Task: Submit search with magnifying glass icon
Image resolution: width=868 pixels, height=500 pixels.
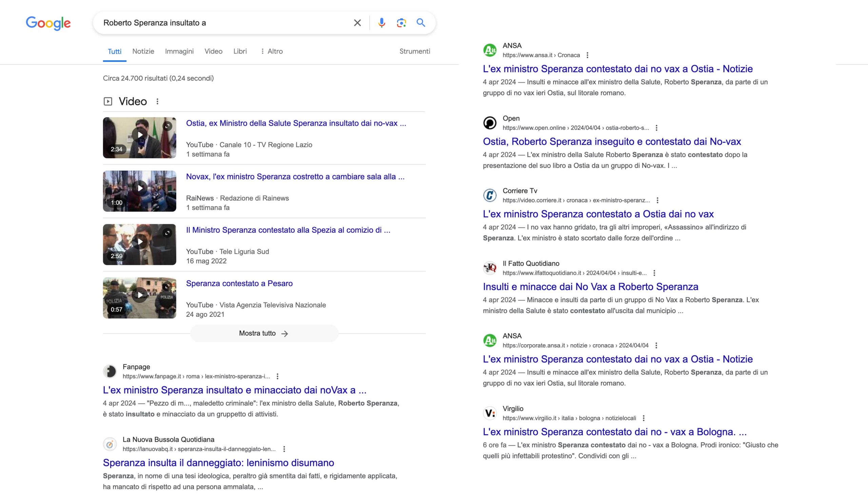Action: 421,23
